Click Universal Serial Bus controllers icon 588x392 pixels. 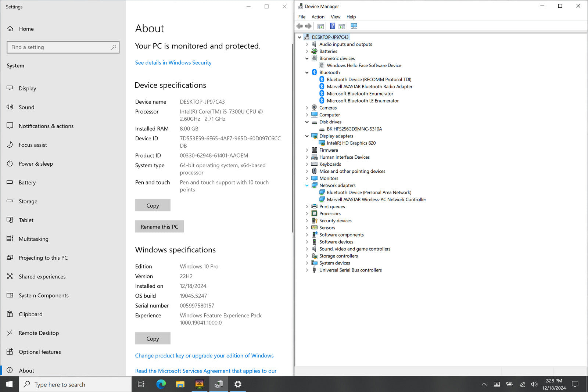pos(314,270)
